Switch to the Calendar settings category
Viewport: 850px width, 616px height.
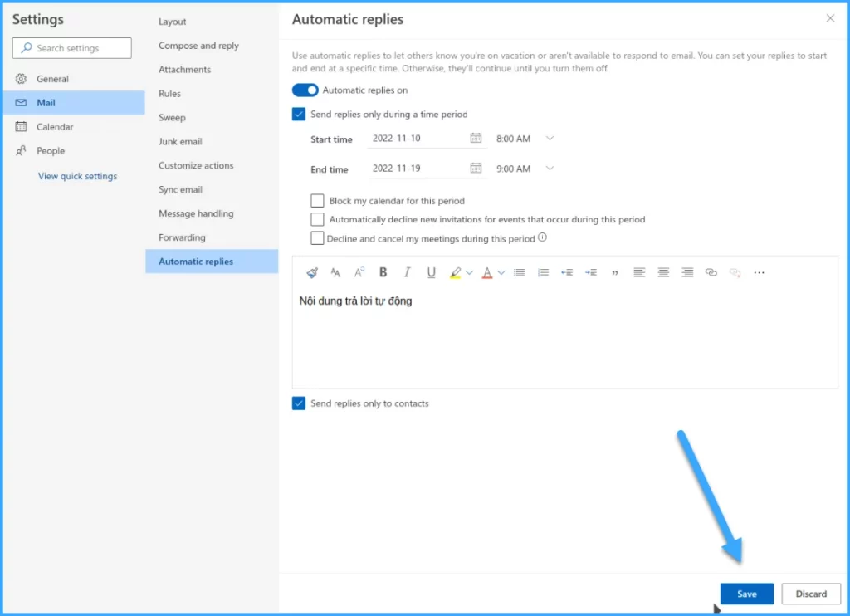[x=55, y=127]
